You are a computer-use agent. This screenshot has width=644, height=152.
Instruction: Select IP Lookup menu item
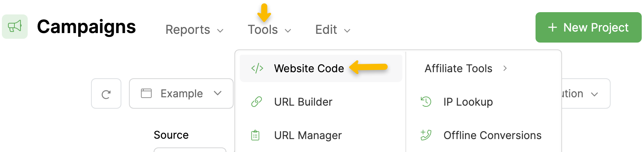(x=468, y=102)
